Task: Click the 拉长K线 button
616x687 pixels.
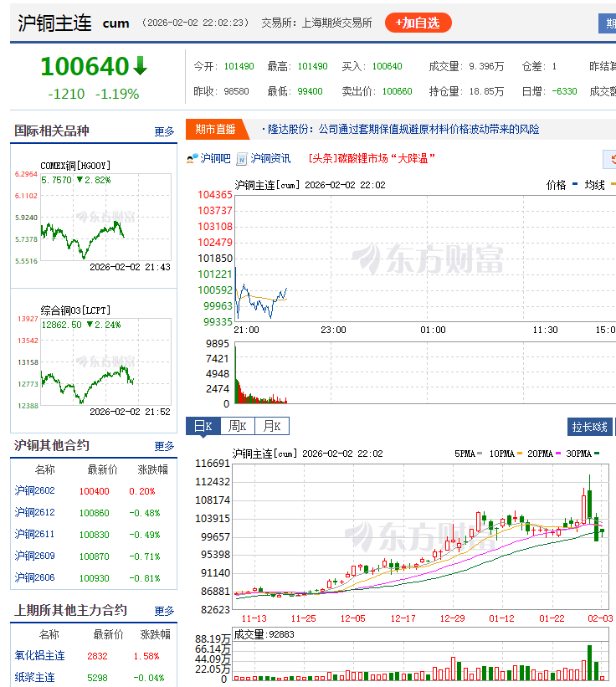Action: point(590,427)
